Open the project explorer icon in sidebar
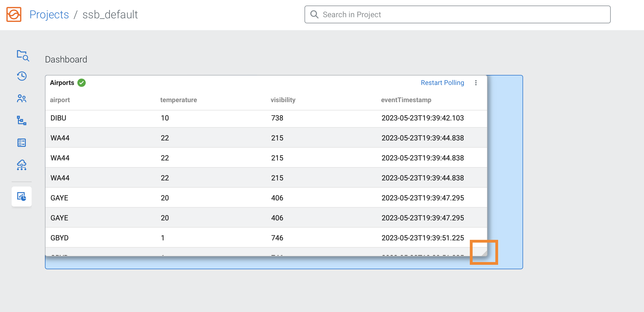This screenshot has width=644, height=312. point(22,56)
